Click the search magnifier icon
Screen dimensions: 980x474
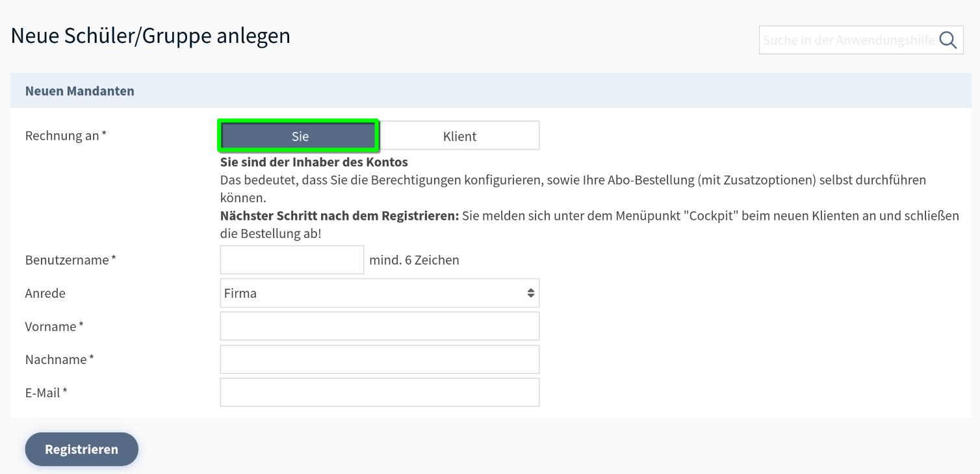pos(948,40)
